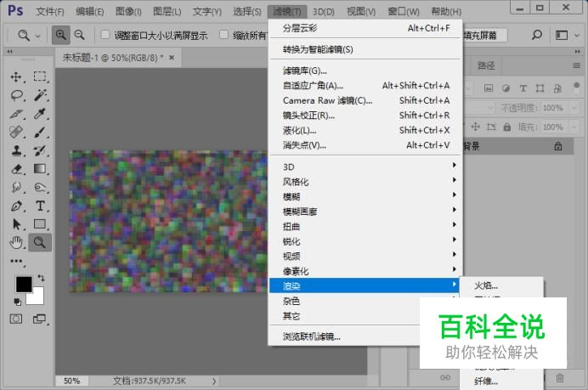This screenshot has height=390, width=588.
Task: Swap foreground and background colors
Action: pyautogui.click(x=41, y=278)
